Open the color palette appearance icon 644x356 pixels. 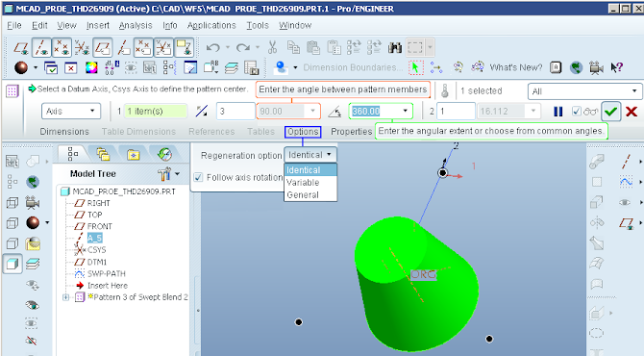pyautogui.click(x=91, y=67)
